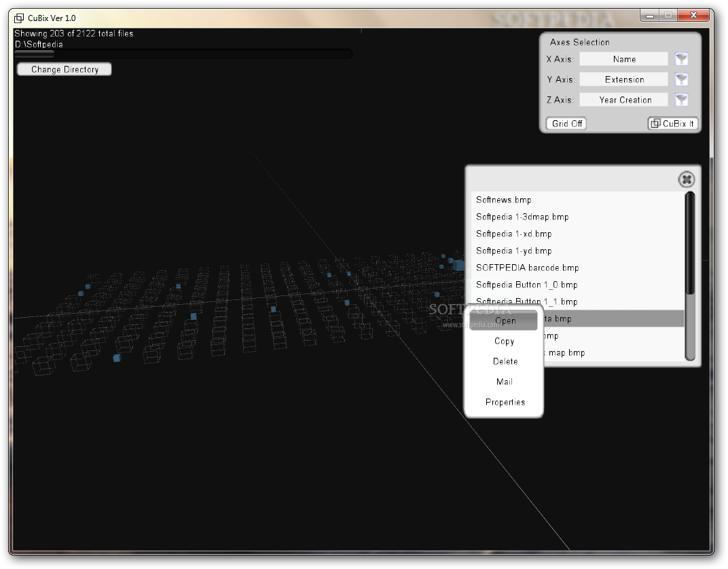This screenshot has height=569, width=728.
Task: Click the Y Axis filter funnel icon
Action: 681,79
